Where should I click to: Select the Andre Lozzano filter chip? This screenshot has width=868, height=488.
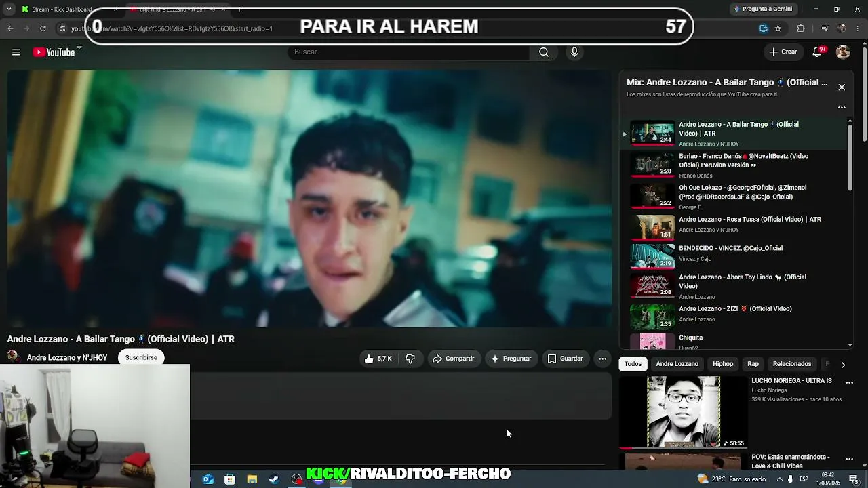click(x=677, y=364)
